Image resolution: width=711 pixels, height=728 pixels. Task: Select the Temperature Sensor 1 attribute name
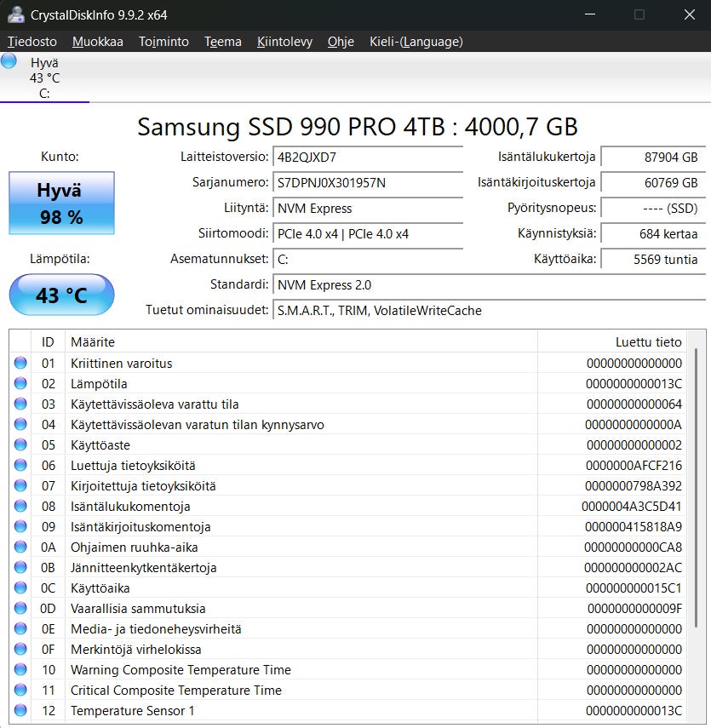132,710
